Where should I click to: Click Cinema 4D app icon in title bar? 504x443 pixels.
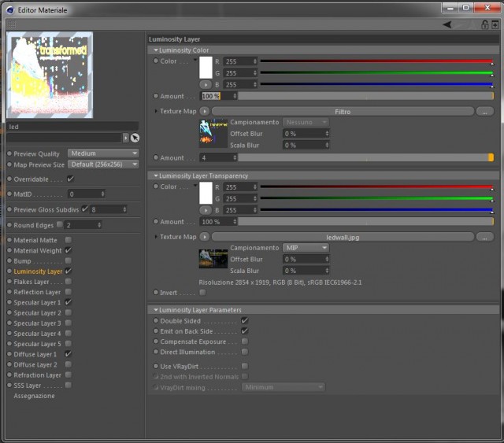(x=10, y=10)
